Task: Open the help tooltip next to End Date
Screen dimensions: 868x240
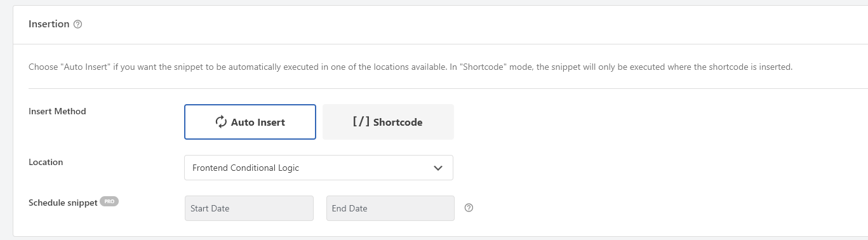Action: [469, 208]
